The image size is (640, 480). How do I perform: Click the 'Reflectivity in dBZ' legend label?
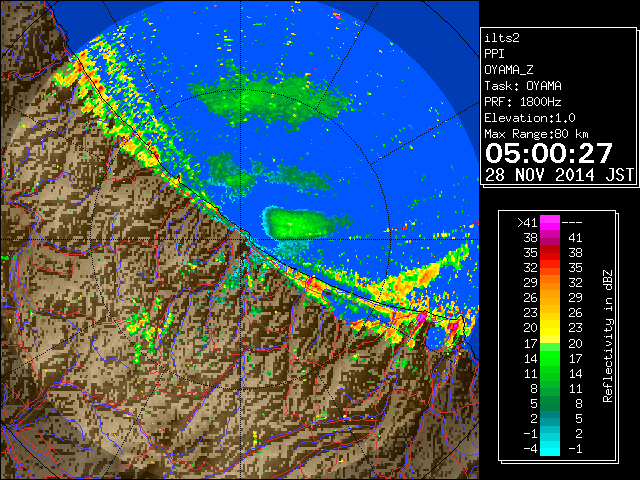click(607, 336)
